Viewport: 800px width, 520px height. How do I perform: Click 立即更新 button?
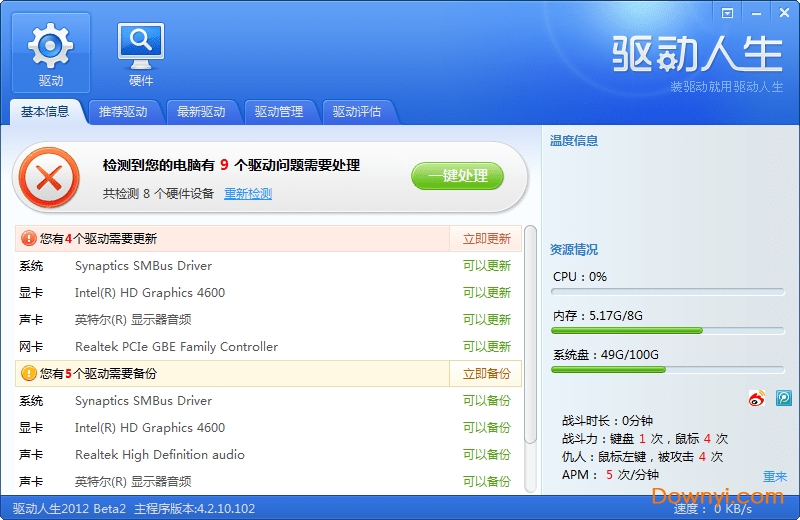(x=486, y=238)
